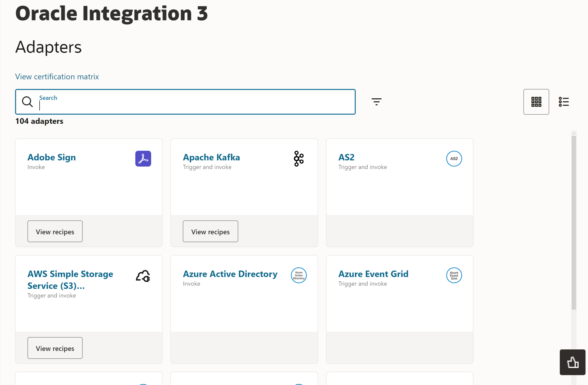Open the Azure Event Grid adapter details

pyautogui.click(x=373, y=274)
